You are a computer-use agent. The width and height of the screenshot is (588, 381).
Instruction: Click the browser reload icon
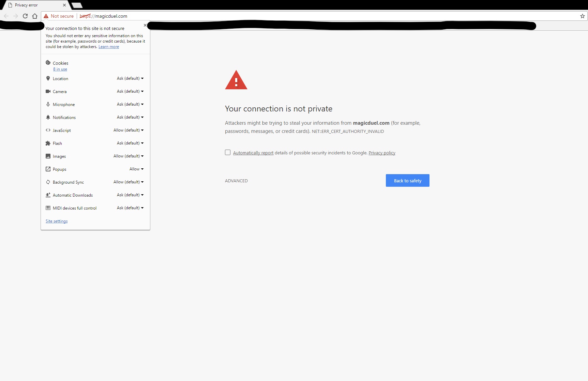(25, 16)
